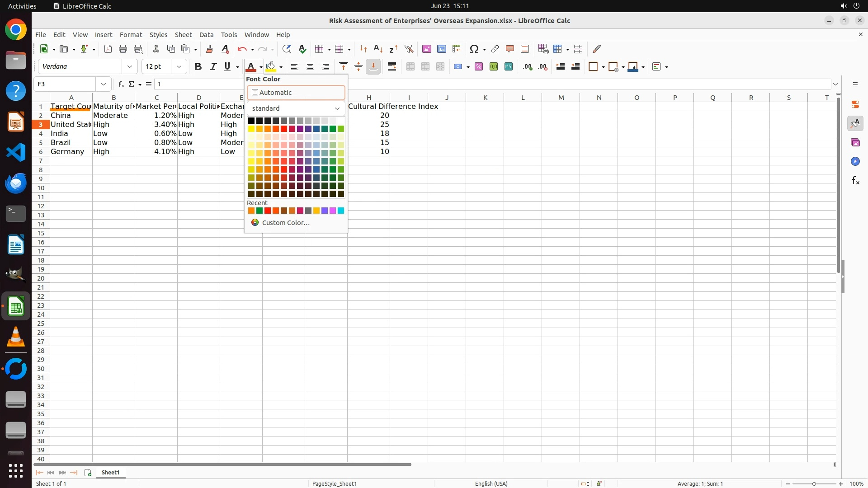Click the Special Character omega icon
This screenshot has height=488, width=868.
click(x=474, y=49)
